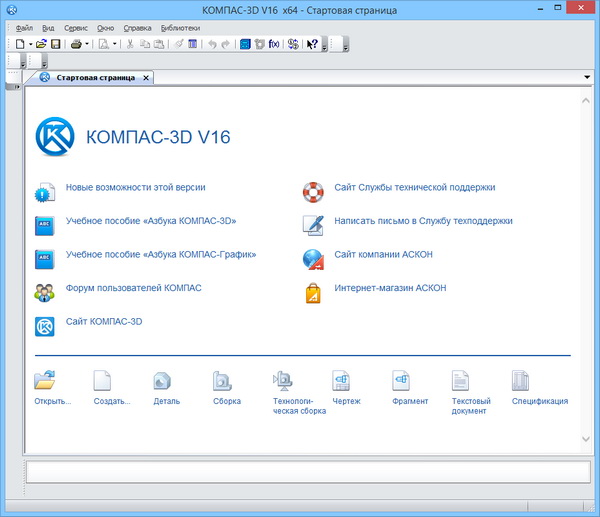Click the Save floppy disk icon
Viewport: 600px width, 517px height.
click(x=57, y=44)
